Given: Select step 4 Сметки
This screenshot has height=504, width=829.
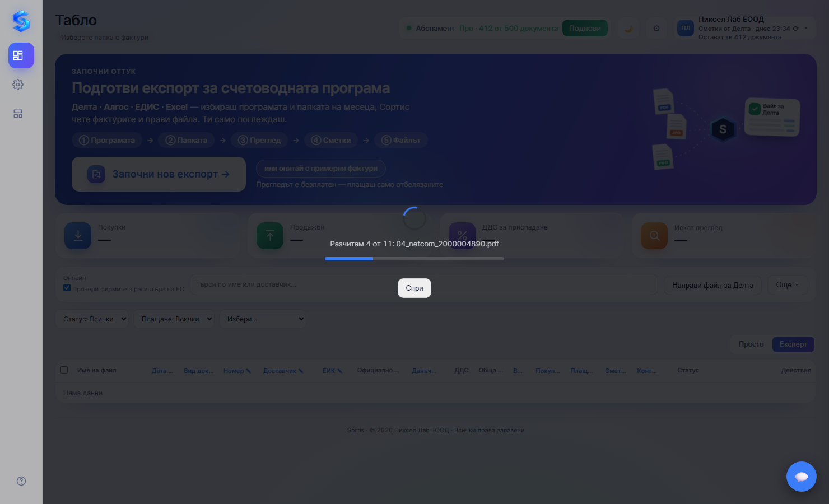Looking at the screenshot, I should tap(331, 140).
